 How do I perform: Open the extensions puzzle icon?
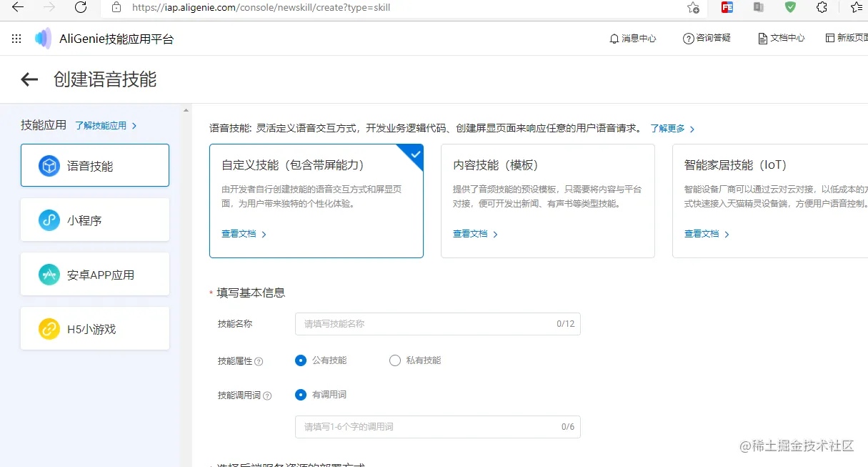point(822,7)
